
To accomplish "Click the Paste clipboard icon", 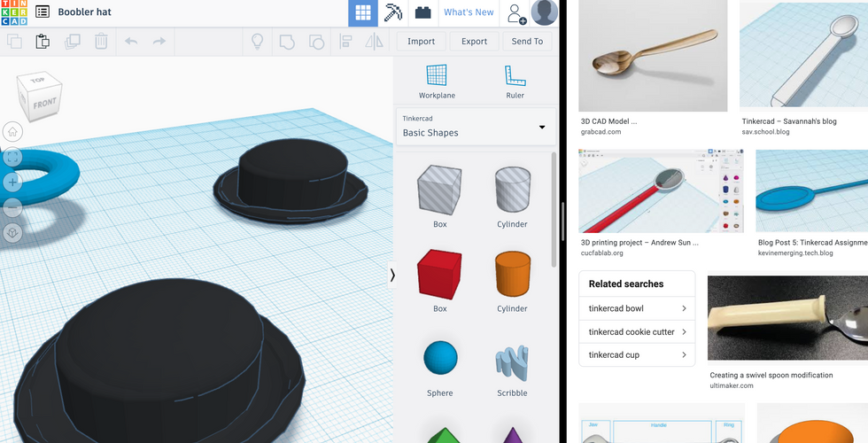I will pyautogui.click(x=43, y=42).
